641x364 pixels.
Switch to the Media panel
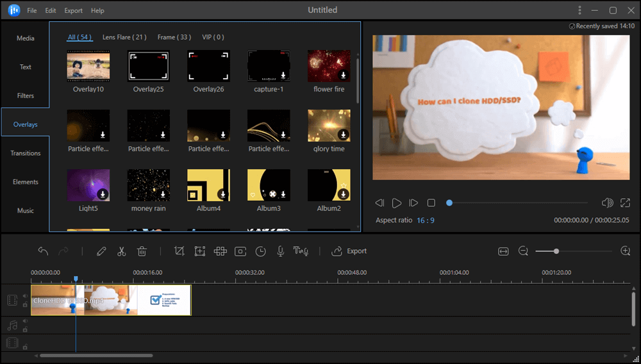point(26,38)
